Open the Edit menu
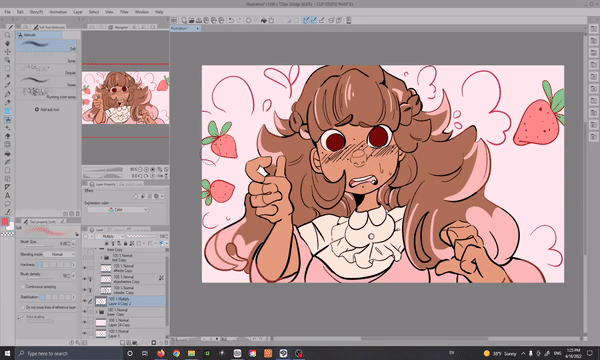Viewport: 600px width, 360px height. point(20,12)
